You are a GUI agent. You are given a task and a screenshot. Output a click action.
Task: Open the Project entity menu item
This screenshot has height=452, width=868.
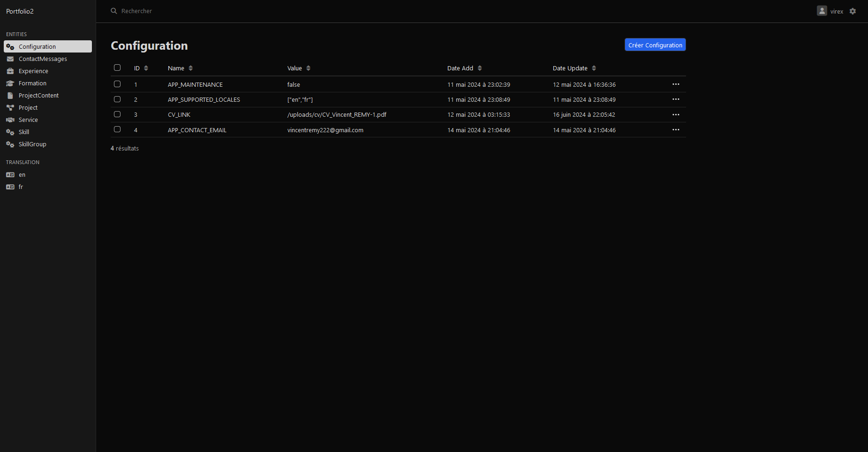pos(48,107)
